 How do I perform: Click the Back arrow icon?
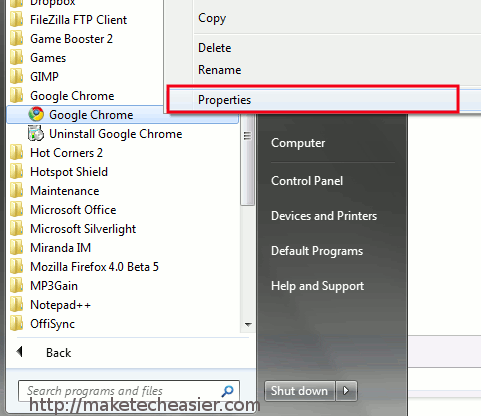point(20,352)
